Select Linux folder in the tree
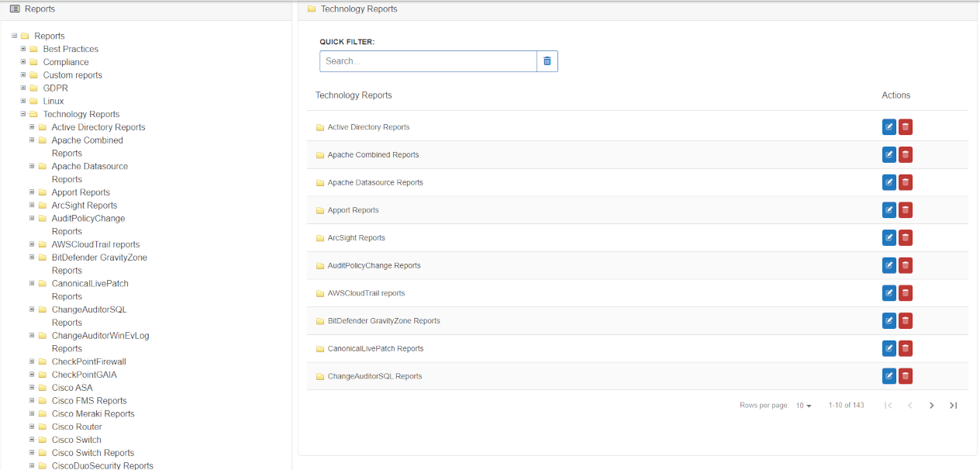This screenshot has height=470, width=980. (x=53, y=101)
